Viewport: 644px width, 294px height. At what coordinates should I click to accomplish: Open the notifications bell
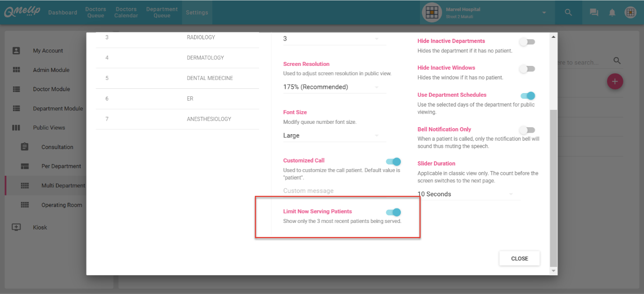612,13
